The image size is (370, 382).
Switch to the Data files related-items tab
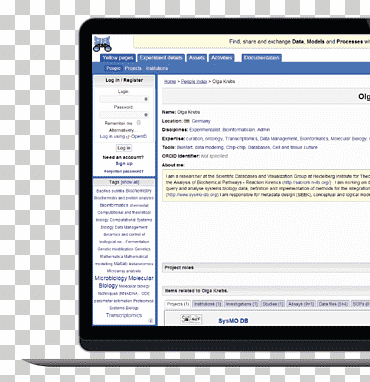pos(333,304)
